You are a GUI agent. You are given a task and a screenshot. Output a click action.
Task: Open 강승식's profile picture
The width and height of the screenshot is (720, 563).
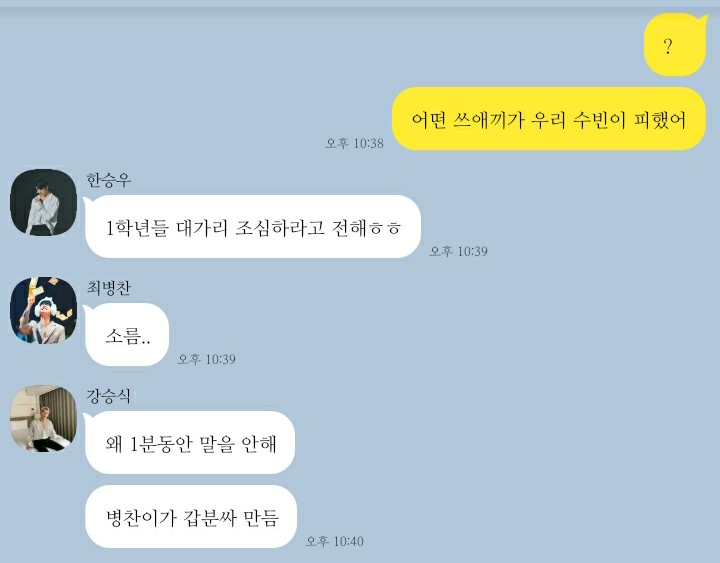click(x=44, y=418)
